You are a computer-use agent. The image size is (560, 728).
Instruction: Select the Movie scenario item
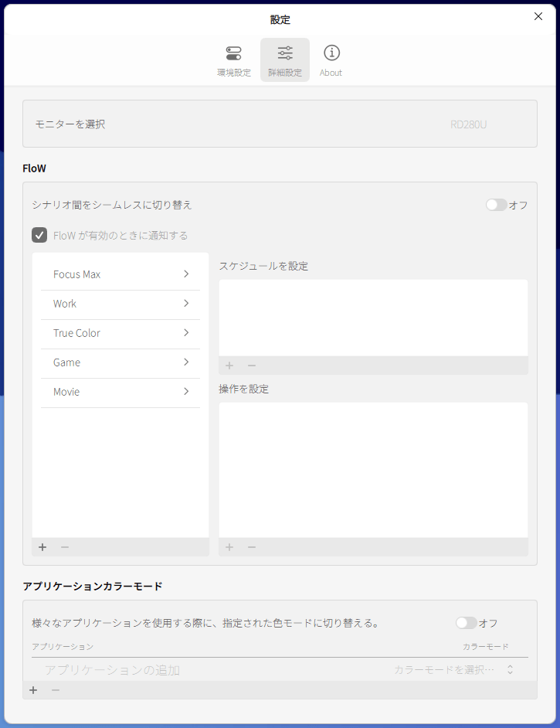tap(66, 392)
